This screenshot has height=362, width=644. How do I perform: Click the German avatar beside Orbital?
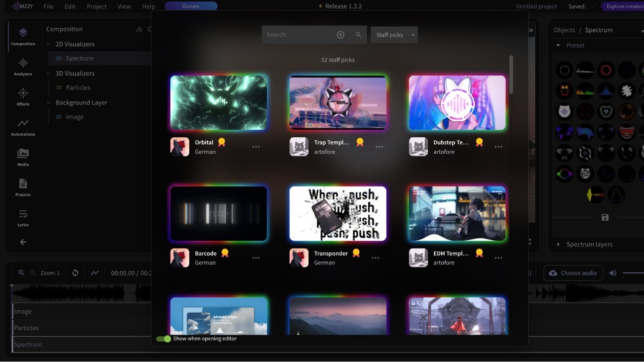(180, 147)
